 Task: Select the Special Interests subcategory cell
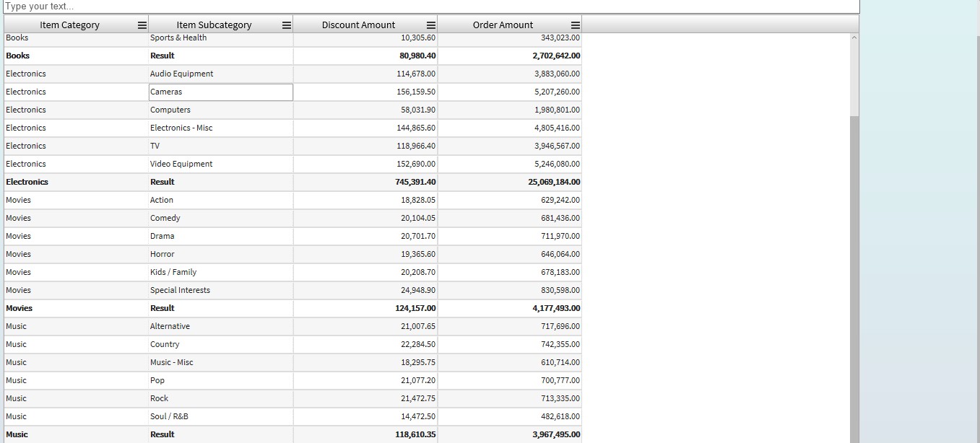(x=220, y=291)
